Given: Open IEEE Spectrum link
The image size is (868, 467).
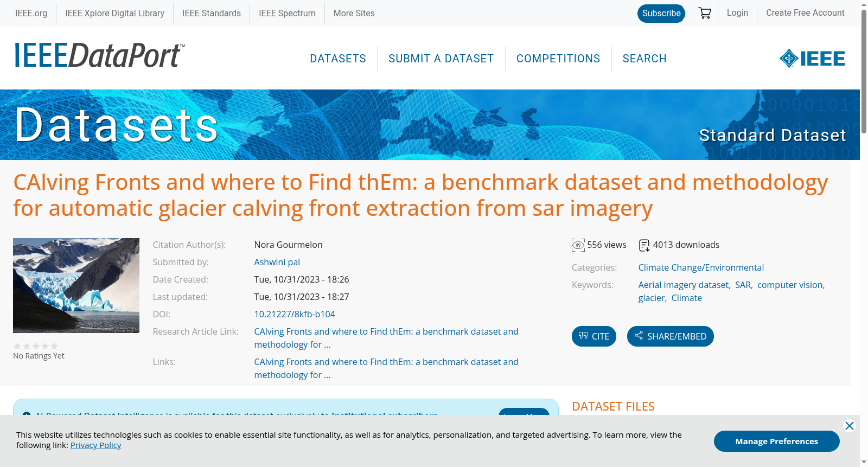Looking at the screenshot, I should click(287, 13).
